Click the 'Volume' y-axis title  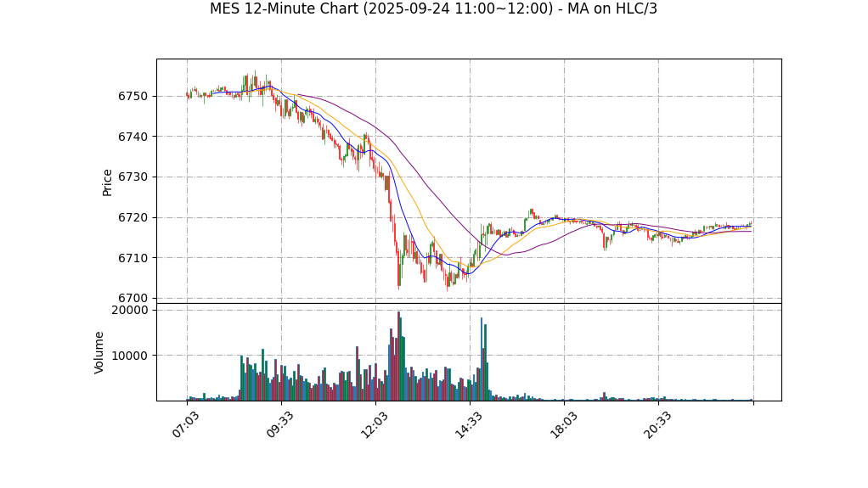[99, 352]
